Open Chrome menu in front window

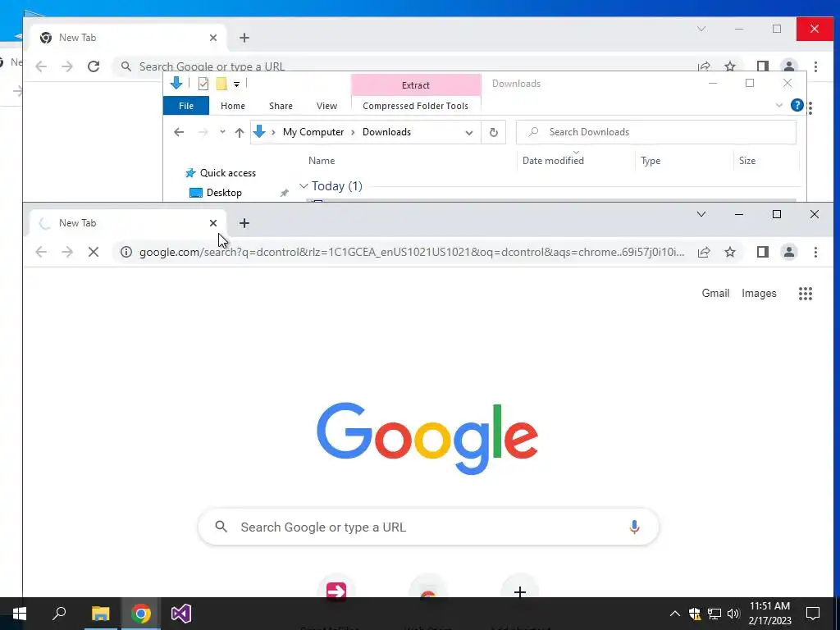click(815, 252)
